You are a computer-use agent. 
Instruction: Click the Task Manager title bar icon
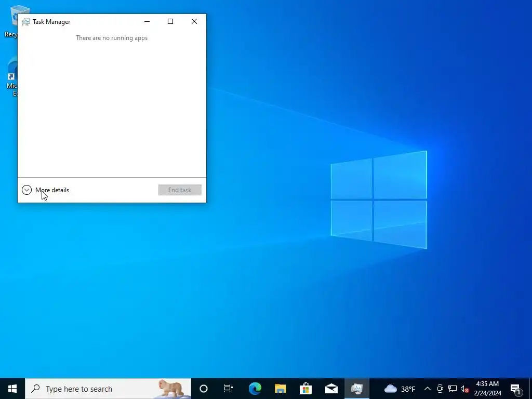[x=26, y=22]
